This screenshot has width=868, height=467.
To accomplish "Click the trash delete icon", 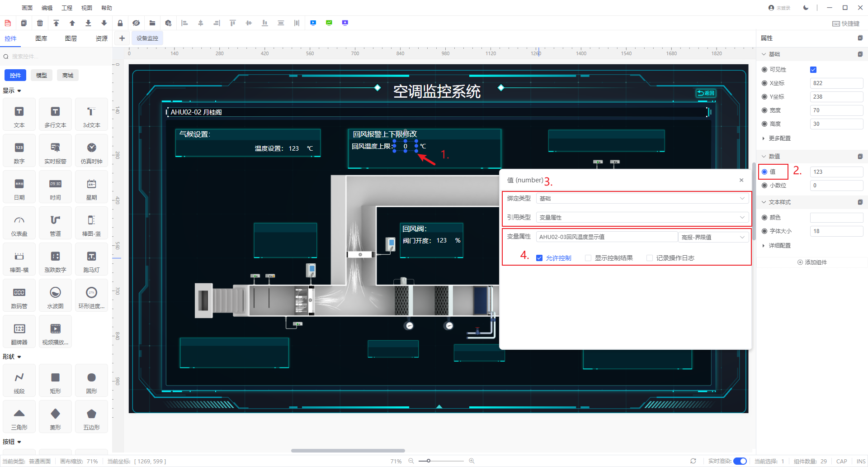I will point(40,23).
